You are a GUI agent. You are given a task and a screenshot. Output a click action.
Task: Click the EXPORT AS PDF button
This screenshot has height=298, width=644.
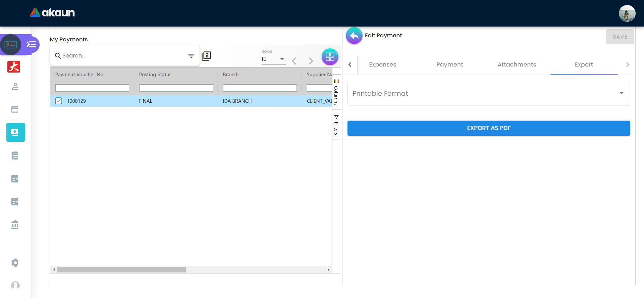pos(488,128)
